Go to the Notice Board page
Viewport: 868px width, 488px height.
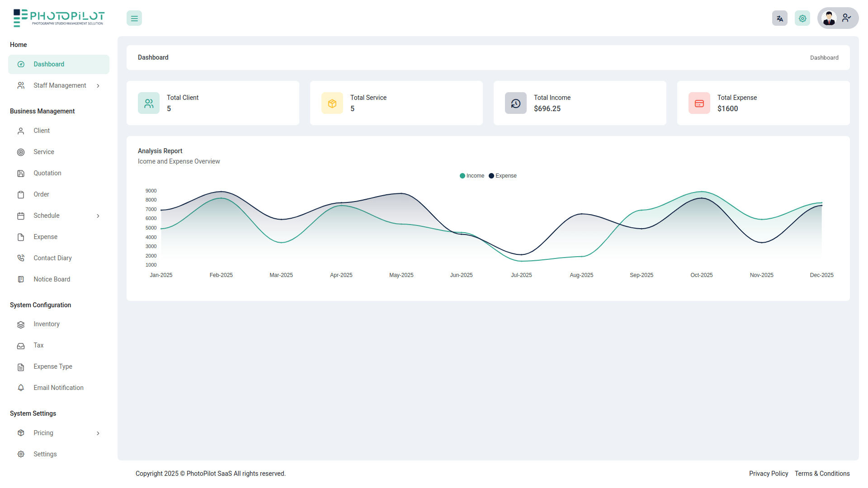click(52, 279)
